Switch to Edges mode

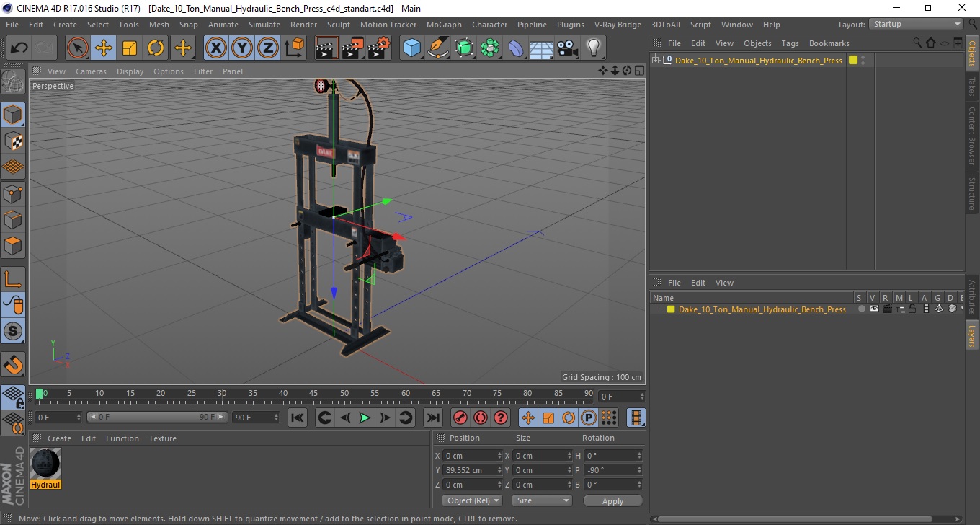13,219
